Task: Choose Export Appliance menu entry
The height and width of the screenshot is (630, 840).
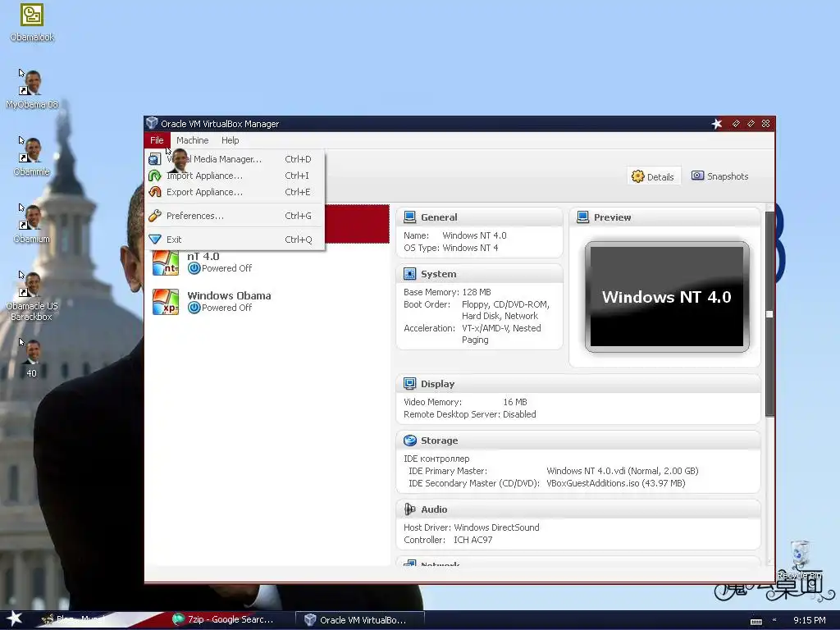Action: (x=235, y=192)
